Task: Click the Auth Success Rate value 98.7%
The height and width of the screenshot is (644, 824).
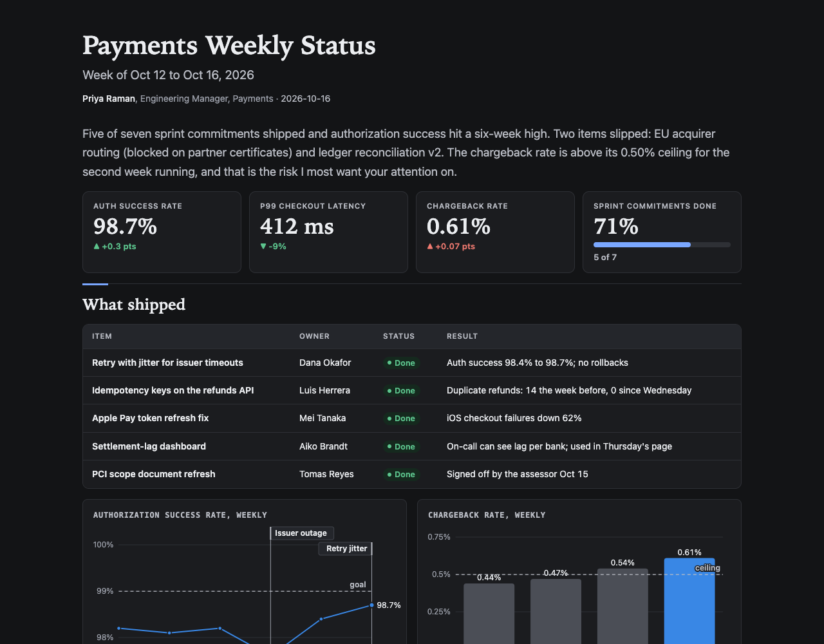Action: 125,227
